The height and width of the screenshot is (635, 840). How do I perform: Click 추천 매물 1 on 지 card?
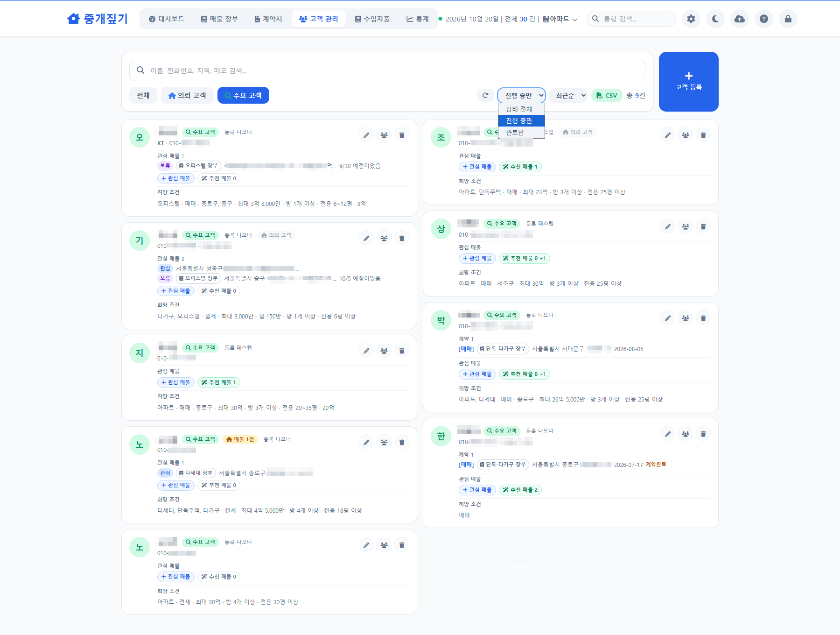tap(219, 382)
